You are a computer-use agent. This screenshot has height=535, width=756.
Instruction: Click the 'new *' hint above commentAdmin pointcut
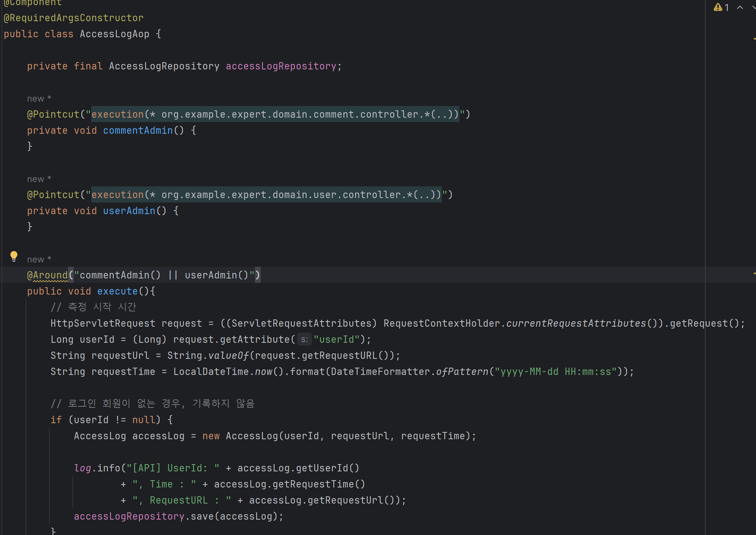(x=39, y=99)
